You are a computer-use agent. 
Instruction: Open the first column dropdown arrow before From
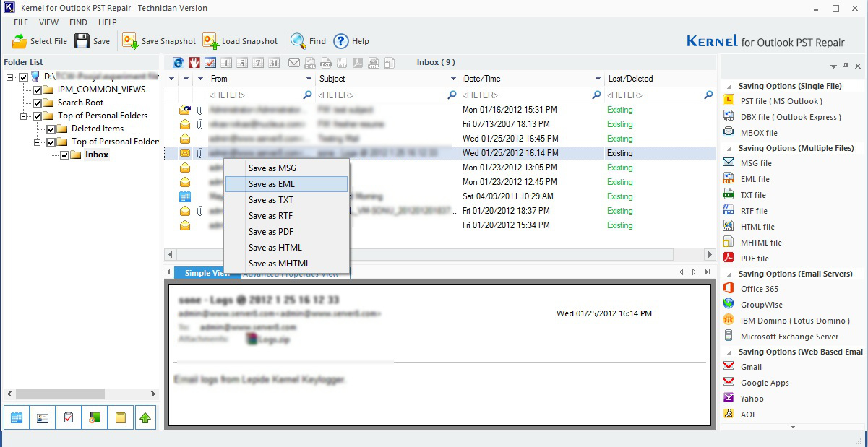(172, 79)
